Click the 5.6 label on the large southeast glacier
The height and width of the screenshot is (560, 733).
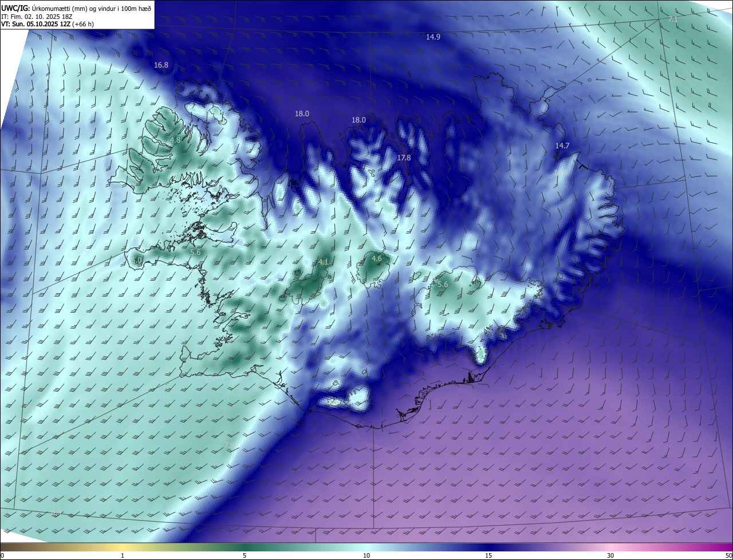(443, 285)
